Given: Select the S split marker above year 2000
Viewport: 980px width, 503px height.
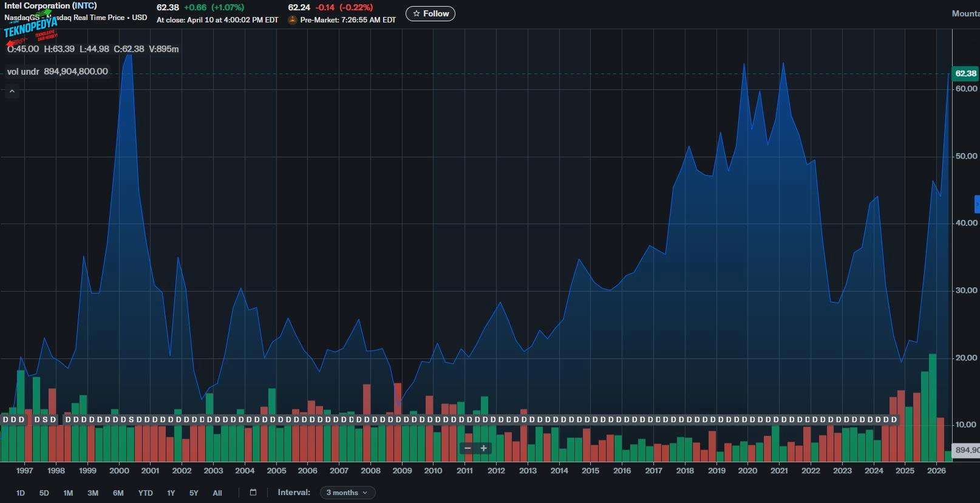Looking at the screenshot, I should pos(131,420).
